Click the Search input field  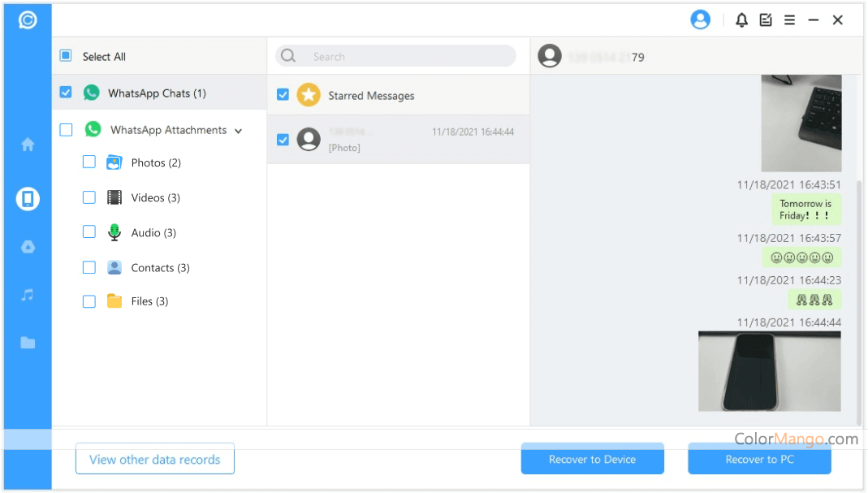click(x=395, y=56)
